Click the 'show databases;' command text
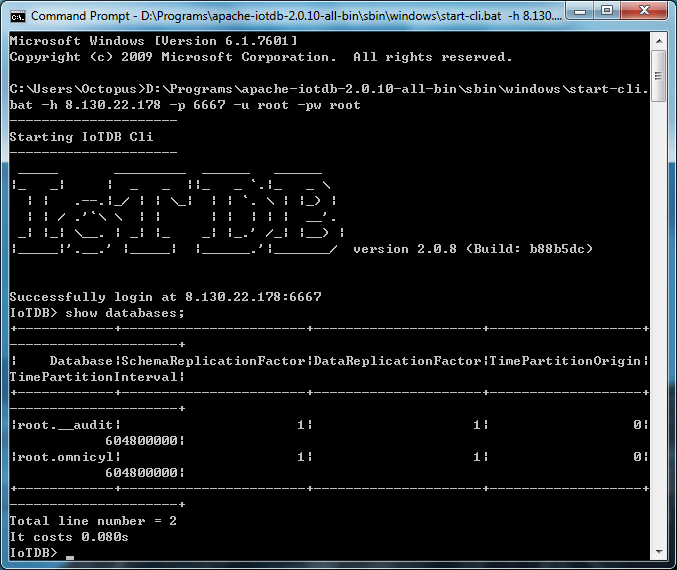Viewport: 677px width, 570px height. 125,313
